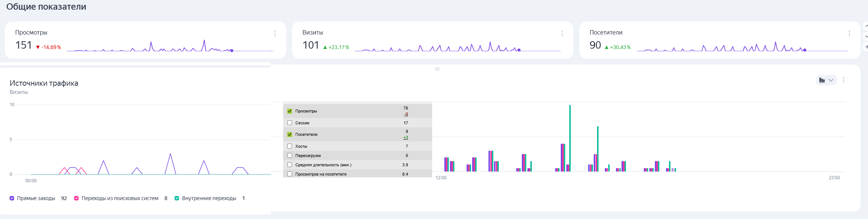Open the bar chart widget's three-dot menu
Screen dimensions: 868x219
pyautogui.click(x=843, y=80)
